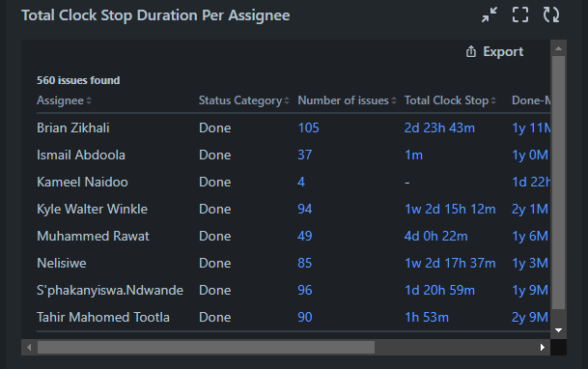Sort table by Assignee column
The image size is (588, 369).
64,100
